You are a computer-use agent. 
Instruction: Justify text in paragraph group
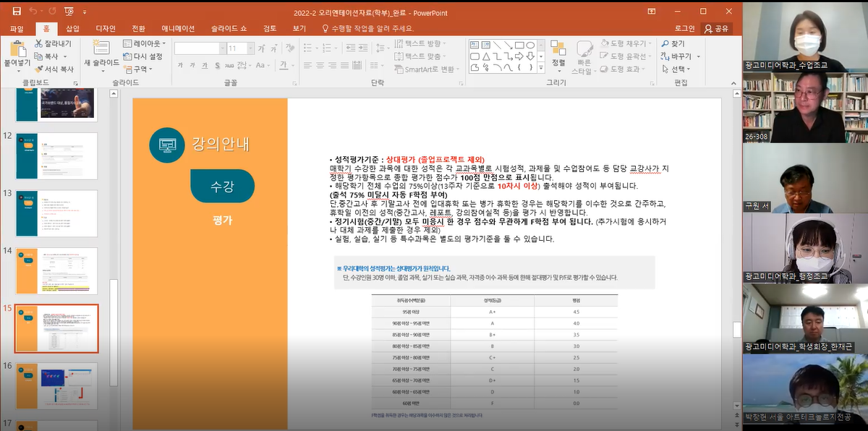click(x=344, y=66)
